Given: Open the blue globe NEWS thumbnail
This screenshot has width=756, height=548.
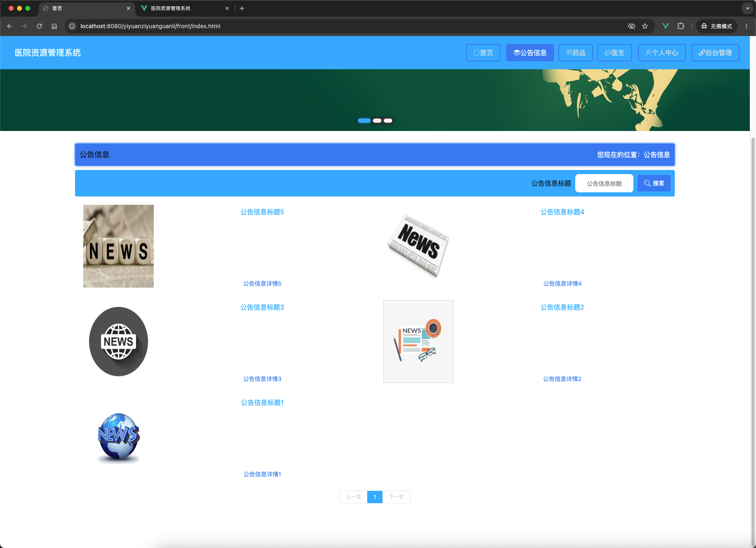Looking at the screenshot, I should [x=119, y=437].
